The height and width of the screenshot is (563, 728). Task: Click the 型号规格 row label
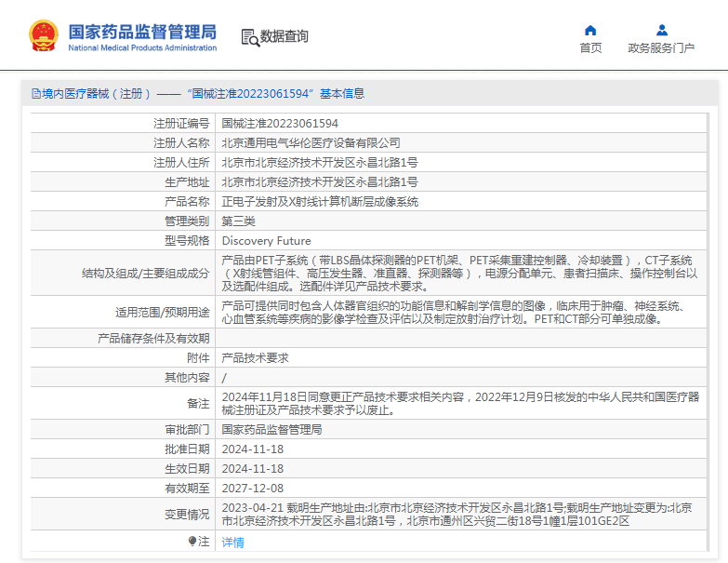pos(187,241)
